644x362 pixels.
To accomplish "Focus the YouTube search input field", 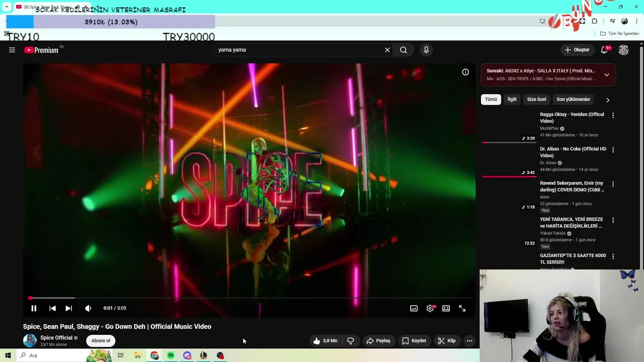I will coord(299,50).
